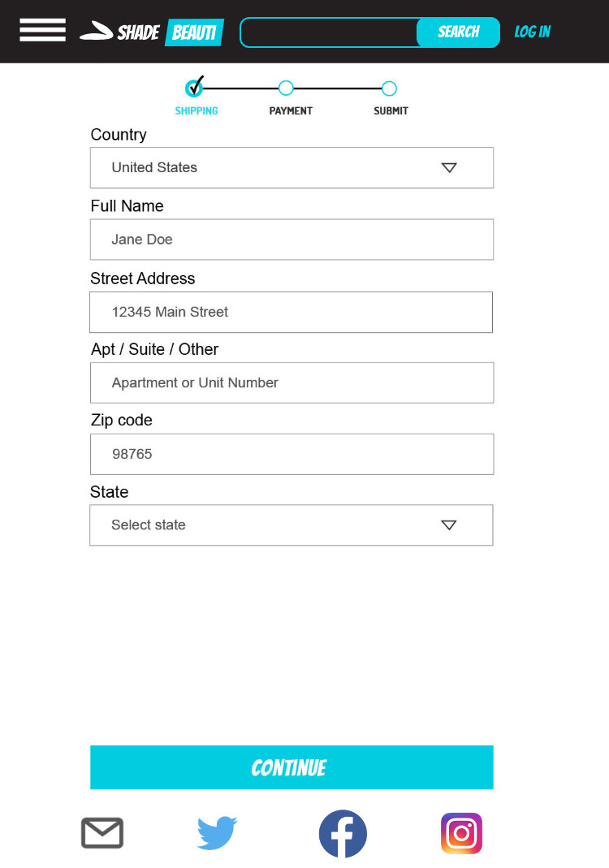Viewport: 609px width, 868px height.
Task: Go to the PAYMENT step label
Action: 291,110
